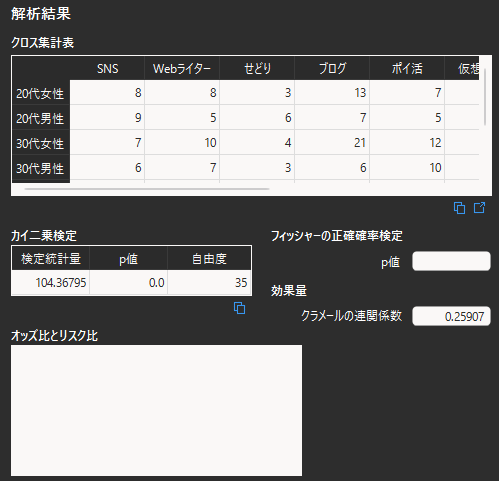
Task: Click the Fisher exact test p値 field
Action: pos(451,261)
